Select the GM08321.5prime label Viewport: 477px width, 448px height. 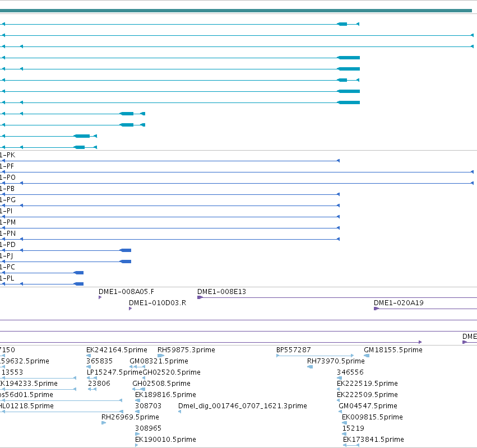(x=159, y=361)
